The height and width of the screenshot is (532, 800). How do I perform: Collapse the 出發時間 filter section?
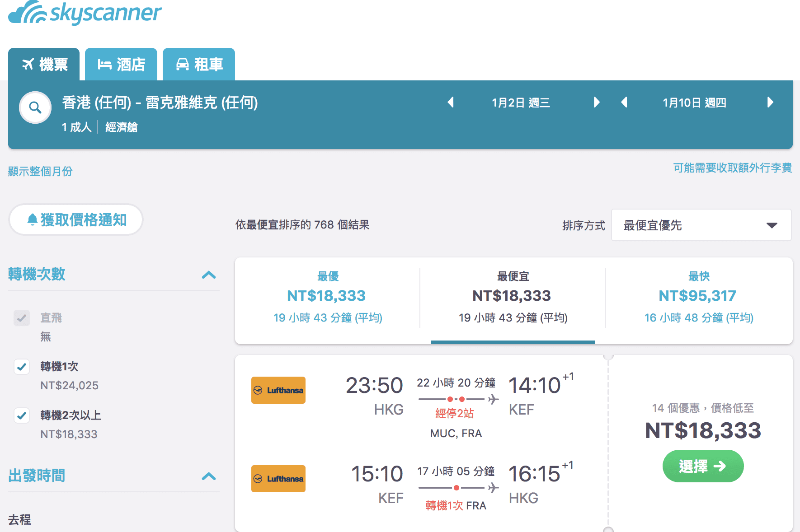click(209, 476)
